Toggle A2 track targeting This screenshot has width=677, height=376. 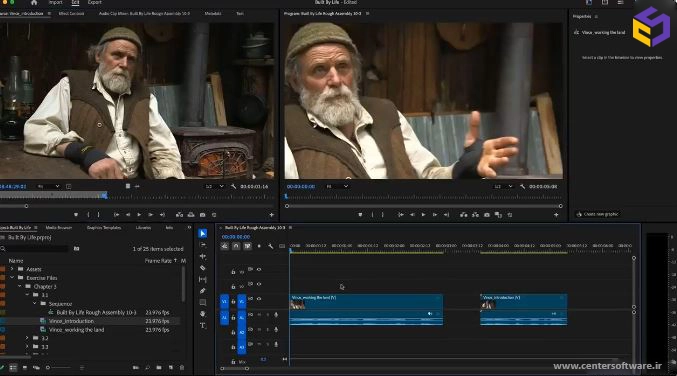coord(242,333)
